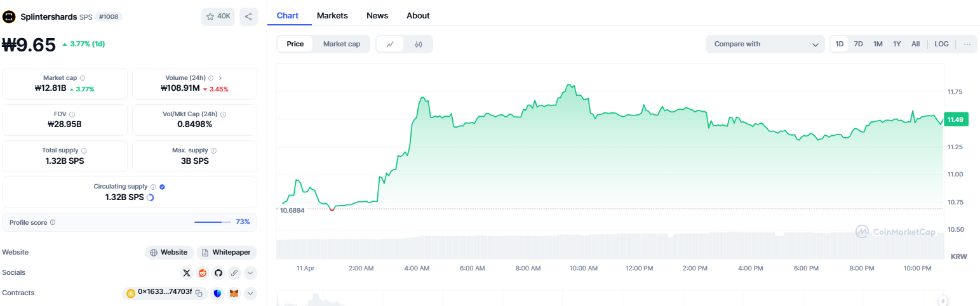Click the Volume (24h) info icon
The image size is (980, 306).
point(211,78)
